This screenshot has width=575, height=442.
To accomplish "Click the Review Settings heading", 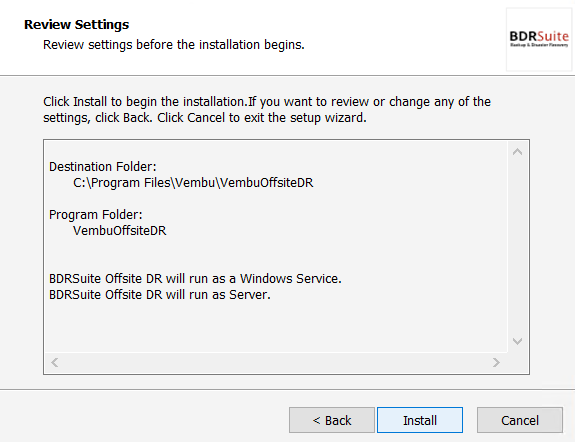I will pos(77,25).
